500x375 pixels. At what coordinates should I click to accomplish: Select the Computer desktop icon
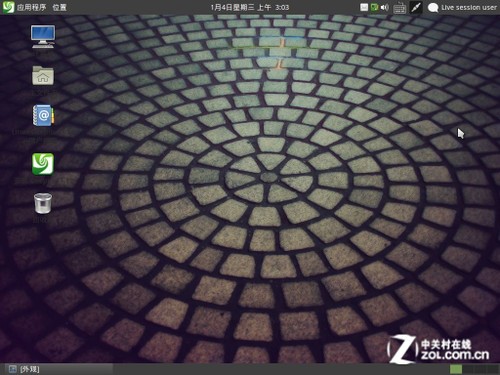pos(43,37)
